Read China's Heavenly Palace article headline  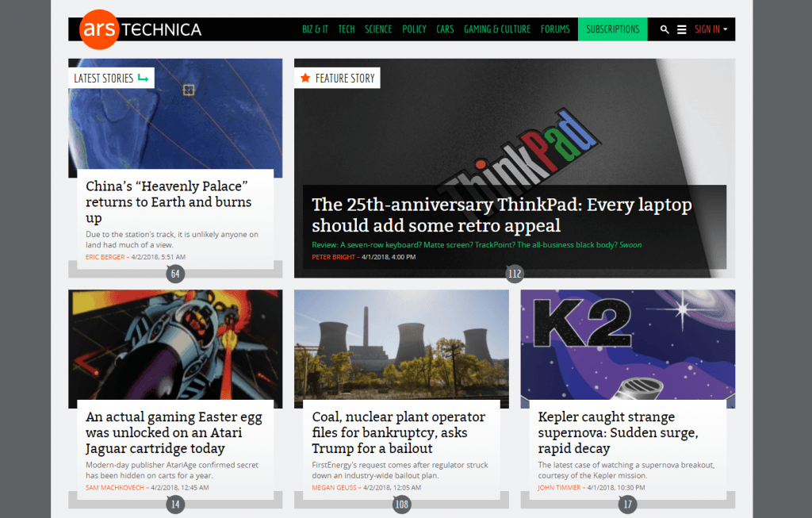click(168, 201)
